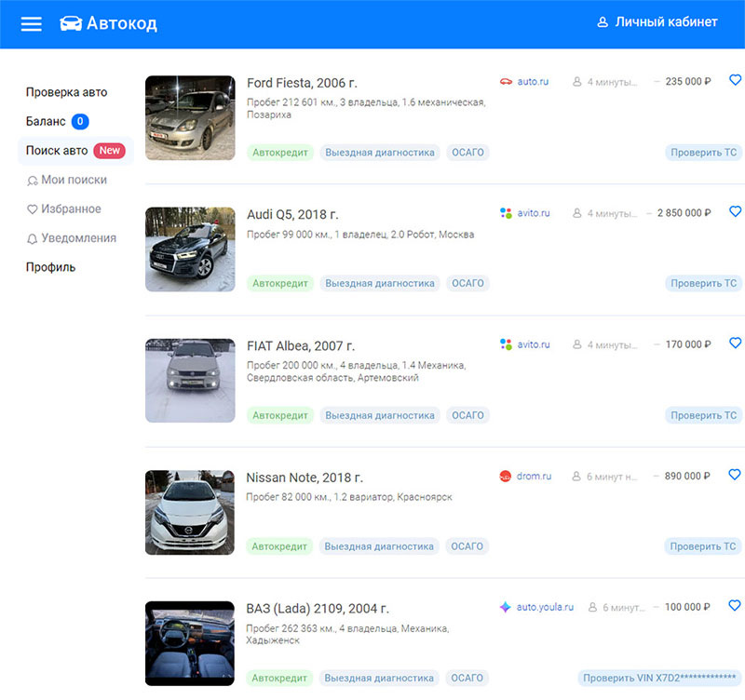745x700 pixels.
Task: Select Проверка авто in sidebar
Action: point(66,92)
